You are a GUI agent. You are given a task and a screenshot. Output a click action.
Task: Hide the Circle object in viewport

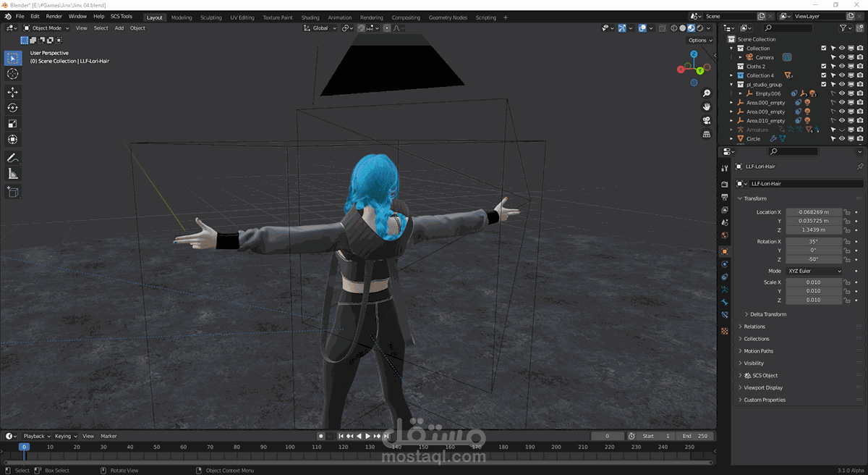(x=842, y=138)
